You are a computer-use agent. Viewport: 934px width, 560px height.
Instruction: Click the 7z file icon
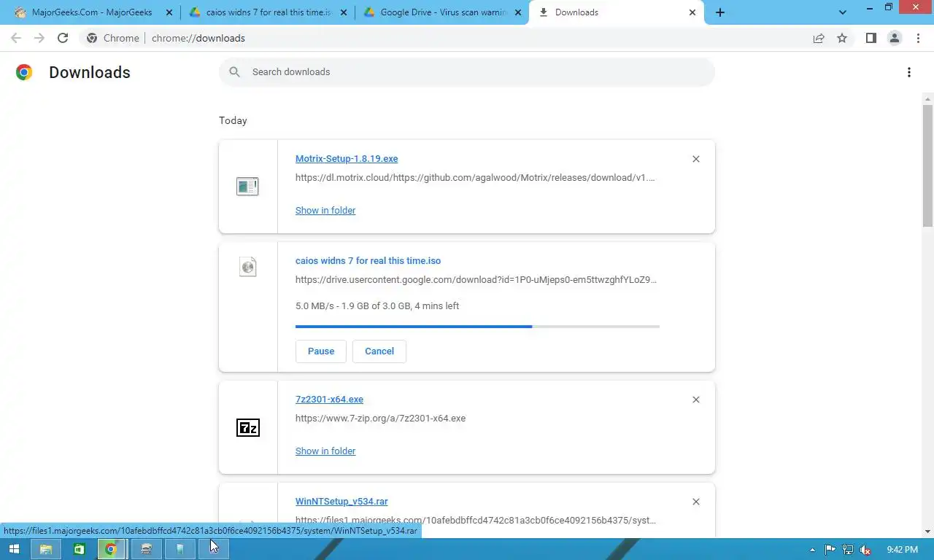pos(248,427)
